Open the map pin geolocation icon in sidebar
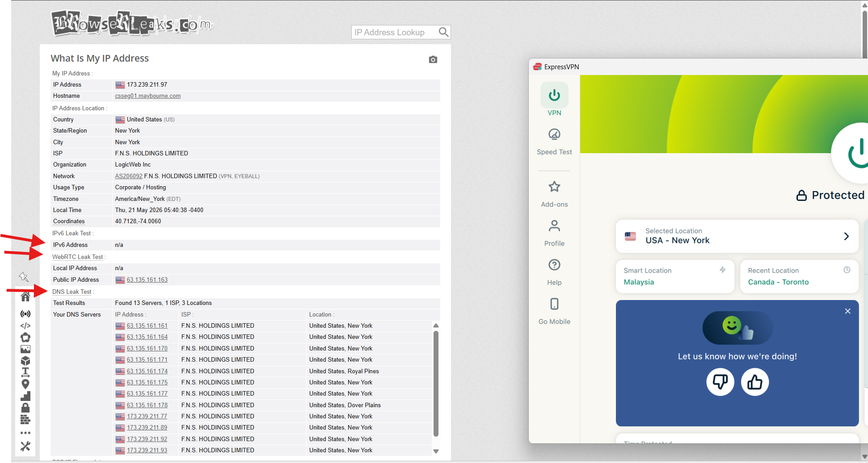Image resolution: width=868 pixels, height=463 pixels. click(25, 384)
